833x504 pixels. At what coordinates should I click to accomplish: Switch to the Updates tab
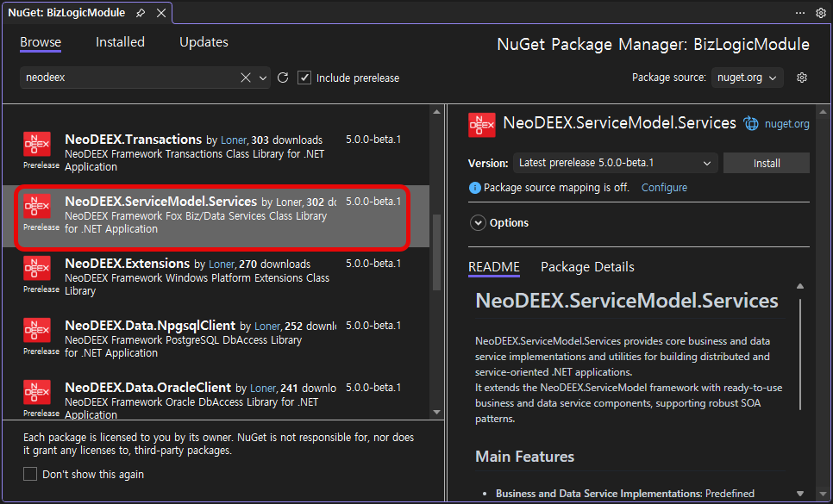204,42
